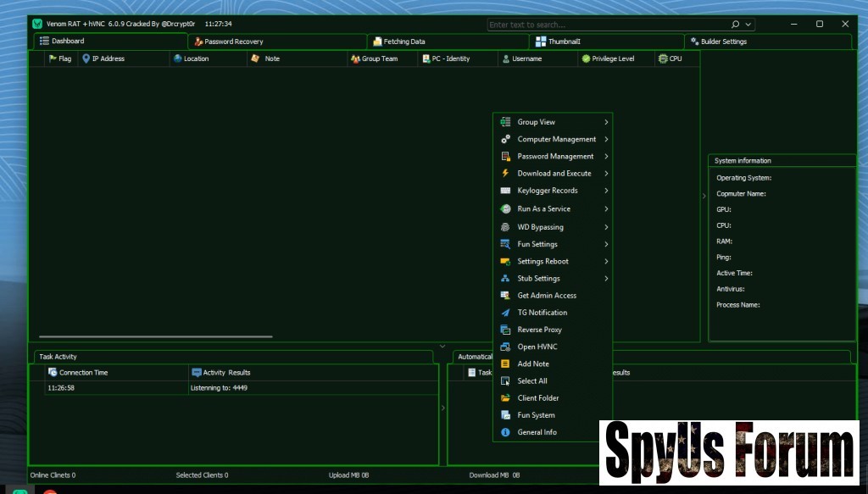Click the magnifier icon in search box
The image size is (868, 494).
[x=735, y=25]
